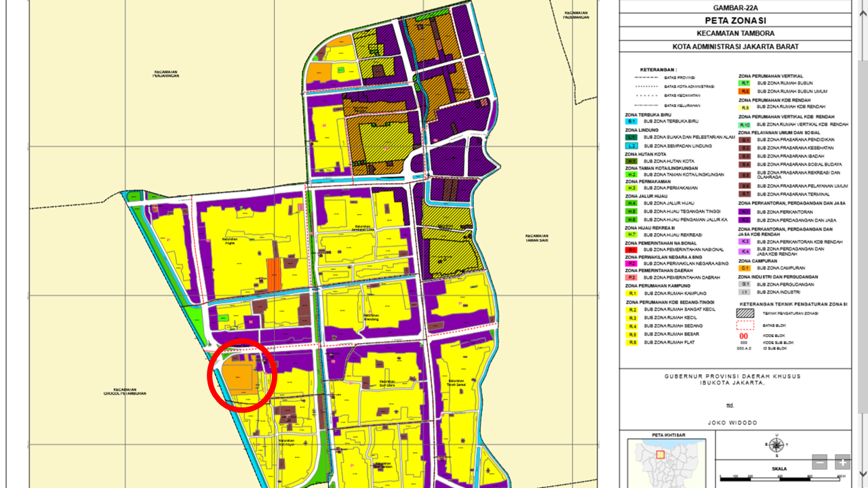The image size is (868, 488).
Task: Click 'GUBERNUR PROVINSI DAERAH KHUSUS' text
Action: pyautogui.click(x=732, y=376)
